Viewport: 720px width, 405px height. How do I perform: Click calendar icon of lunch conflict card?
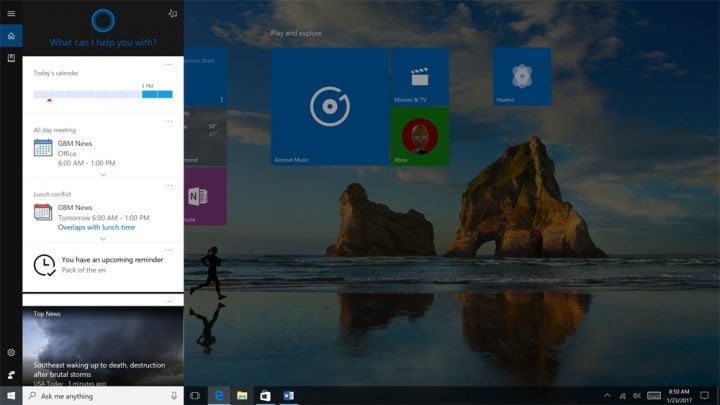pyautogui.click(x=43, y=212)
